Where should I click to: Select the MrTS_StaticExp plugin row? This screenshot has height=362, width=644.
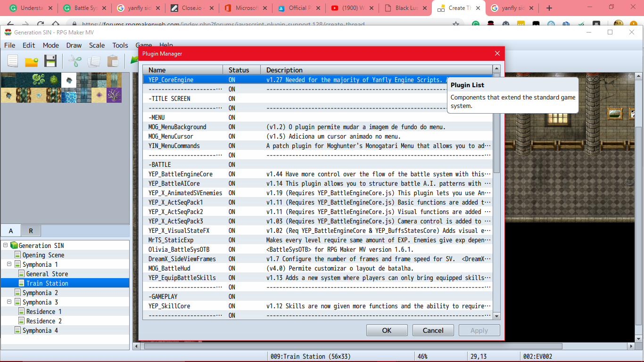coord(318,240)
